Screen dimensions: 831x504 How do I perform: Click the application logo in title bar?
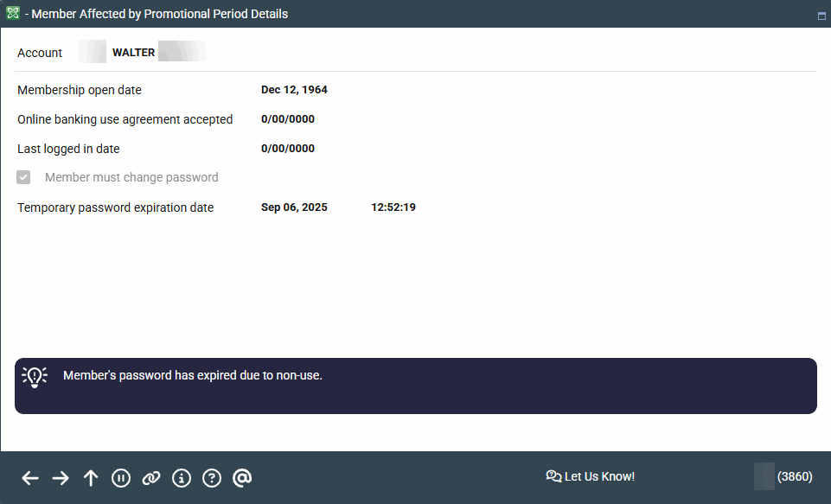13,14
